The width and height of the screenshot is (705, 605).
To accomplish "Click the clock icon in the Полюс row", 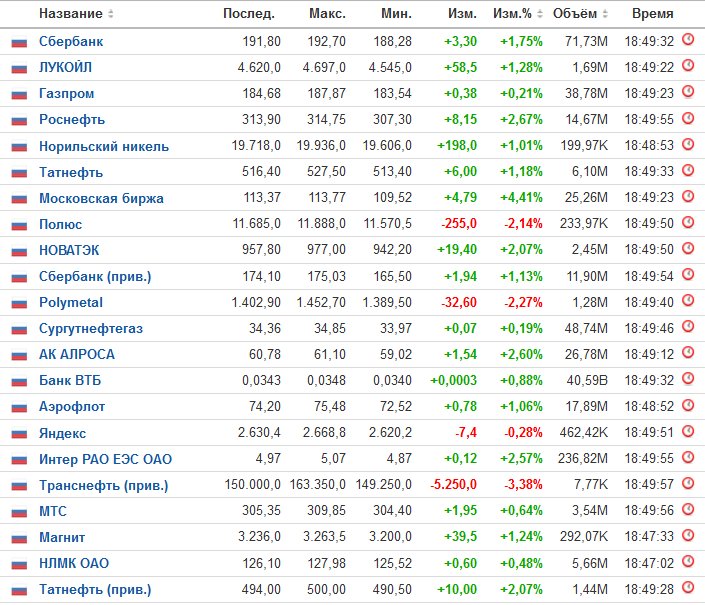I will 688,222.
